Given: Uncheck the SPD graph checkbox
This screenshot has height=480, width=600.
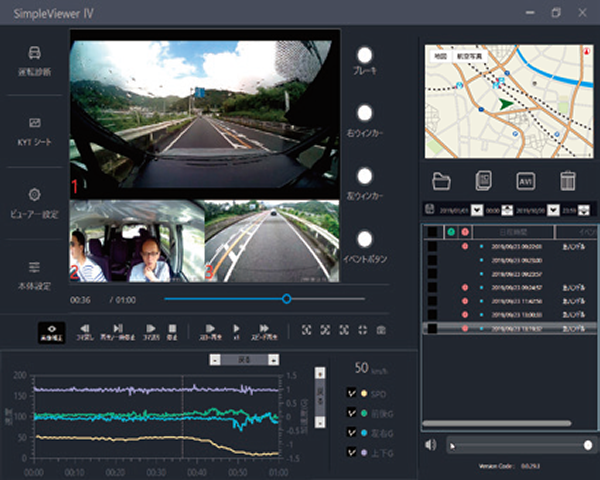Looking at the screenshot, I should click(x=352, y=393).
